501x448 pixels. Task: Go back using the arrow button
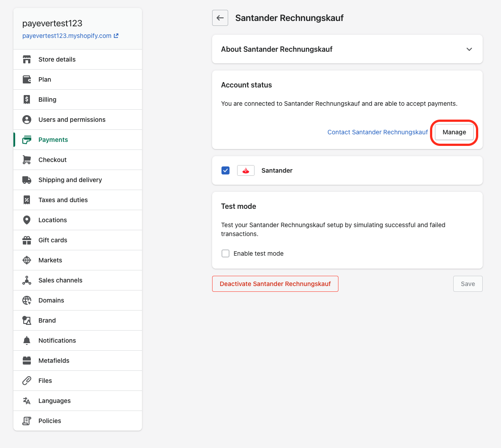220,18
